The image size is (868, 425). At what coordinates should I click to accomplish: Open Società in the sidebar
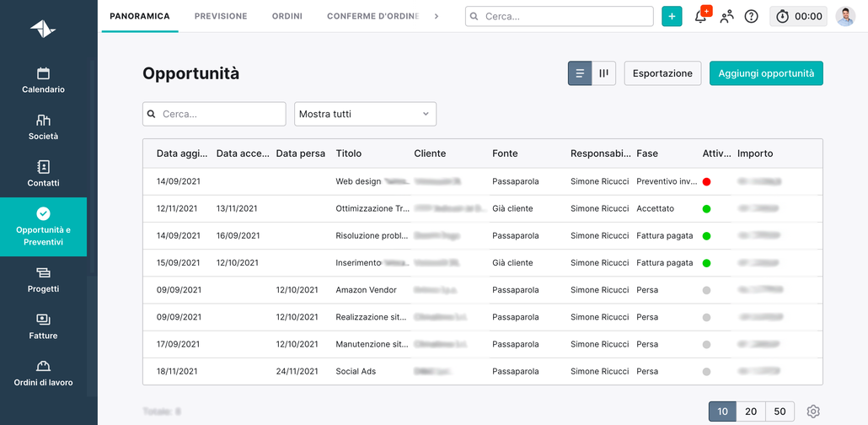point(43,126)
